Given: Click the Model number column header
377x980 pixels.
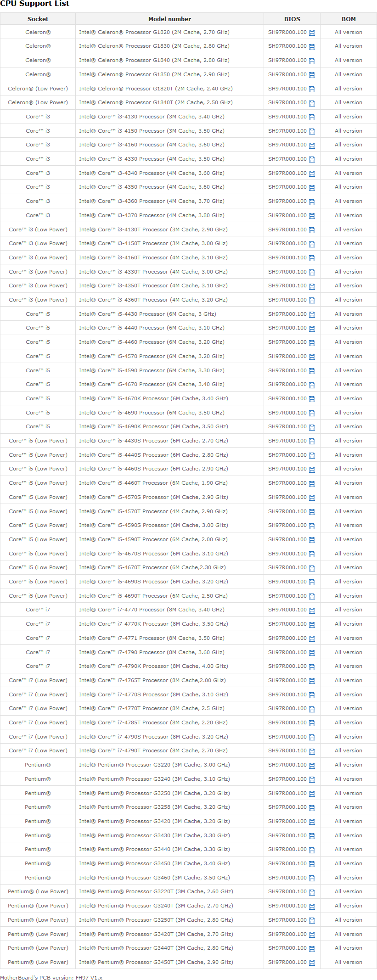Looking at the screenshot, I should pyautogui.click(x=169, y=19).
